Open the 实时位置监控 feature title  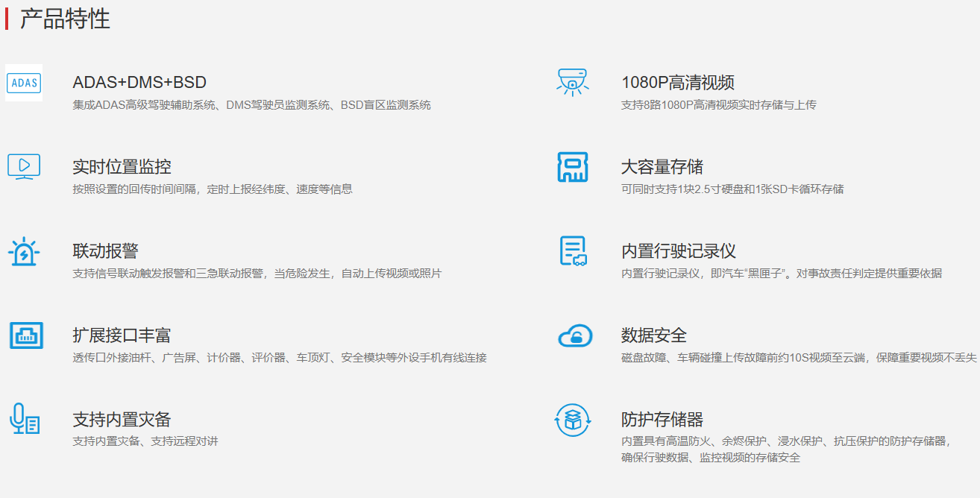point(122,167)
